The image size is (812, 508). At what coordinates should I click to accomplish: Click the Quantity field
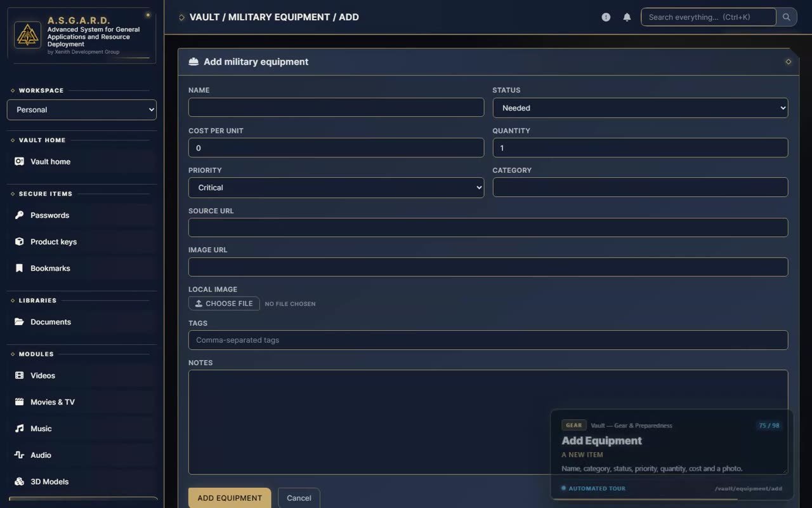coord(640,148)
